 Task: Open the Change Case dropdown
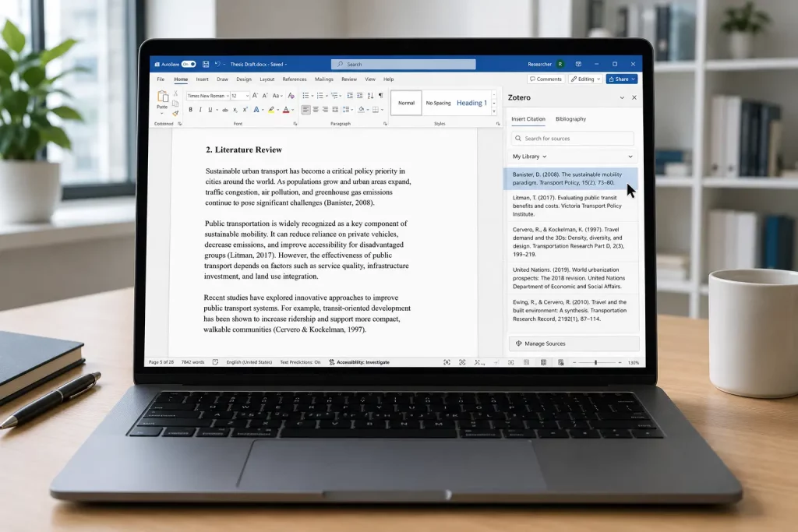(x=277, y=96)
